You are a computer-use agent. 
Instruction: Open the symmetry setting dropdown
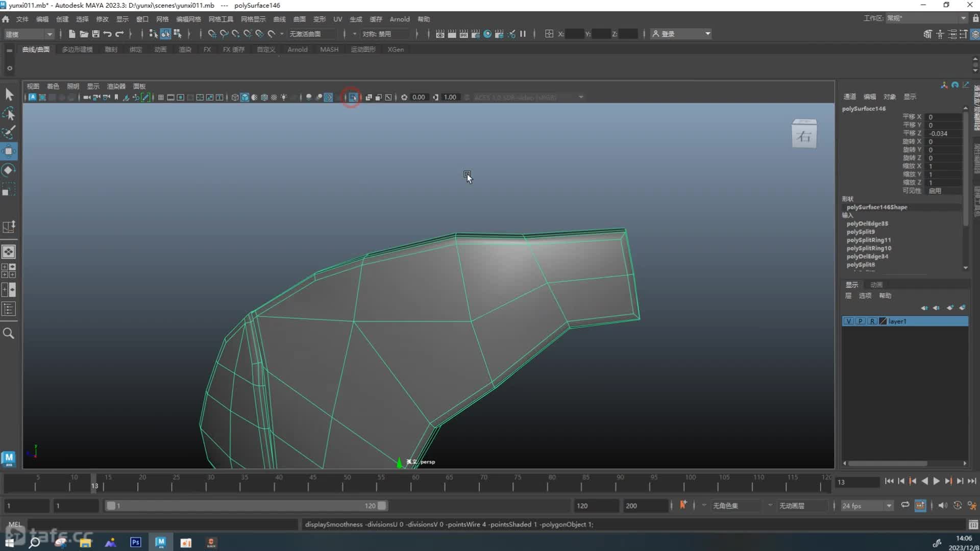(386, 34)
